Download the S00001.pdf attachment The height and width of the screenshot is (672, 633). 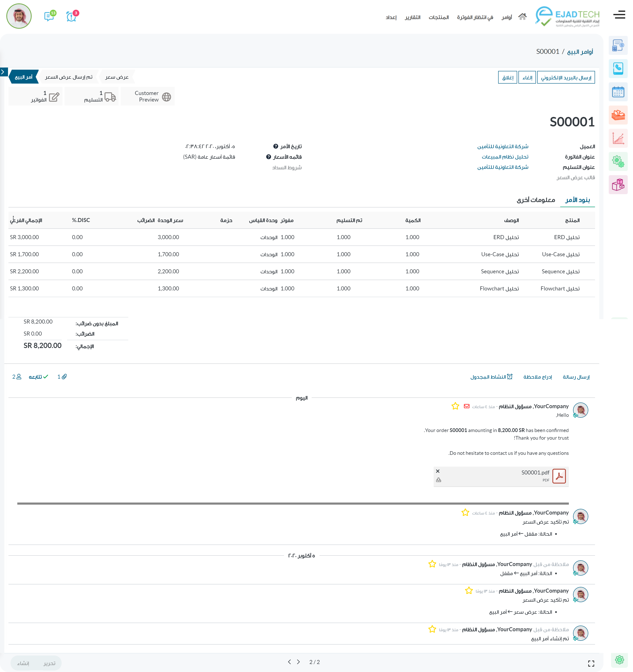[x=438, y=480]
